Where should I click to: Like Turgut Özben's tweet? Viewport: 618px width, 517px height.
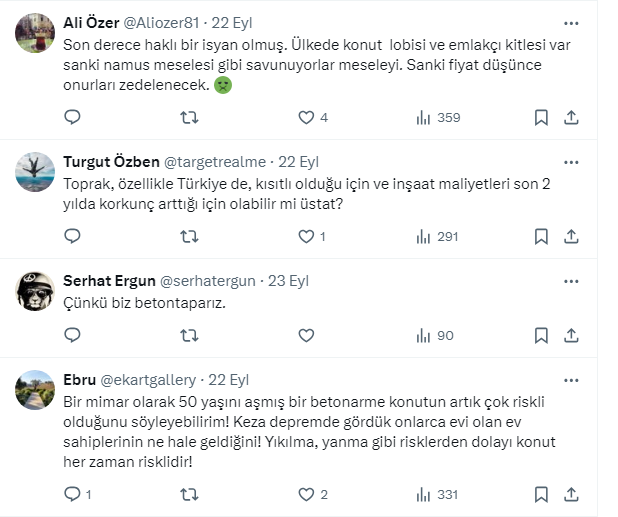tap(307, 236)
